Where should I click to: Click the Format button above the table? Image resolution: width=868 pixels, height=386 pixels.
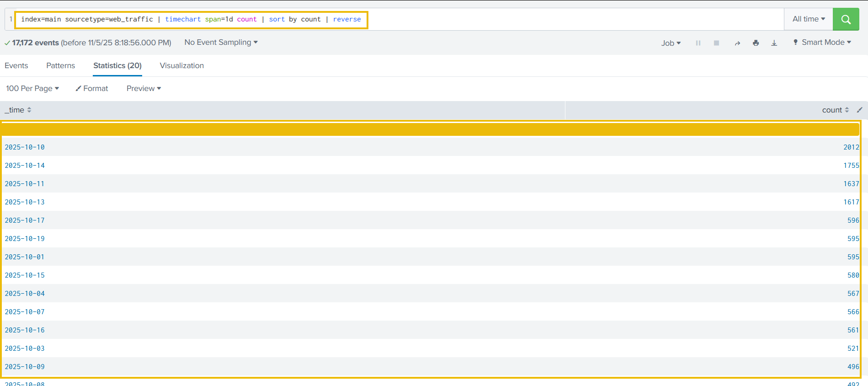click(x=92, y=88)
